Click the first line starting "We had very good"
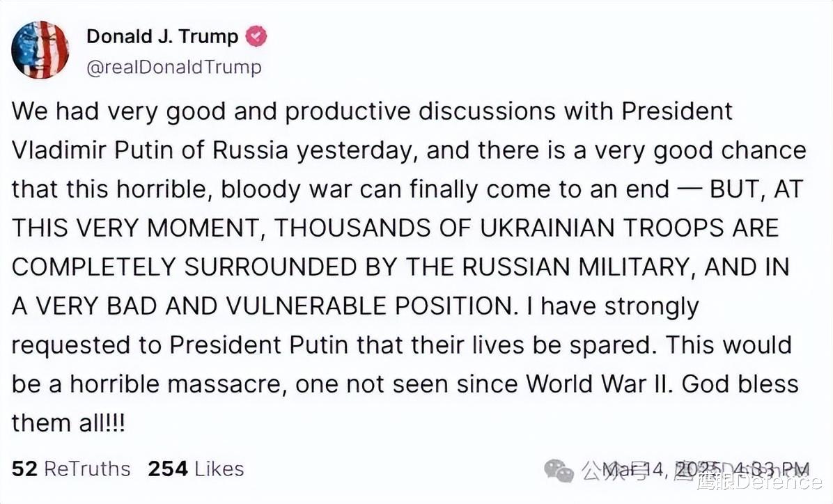The width and height of the screenshot is (833, 504). point(373,111)
